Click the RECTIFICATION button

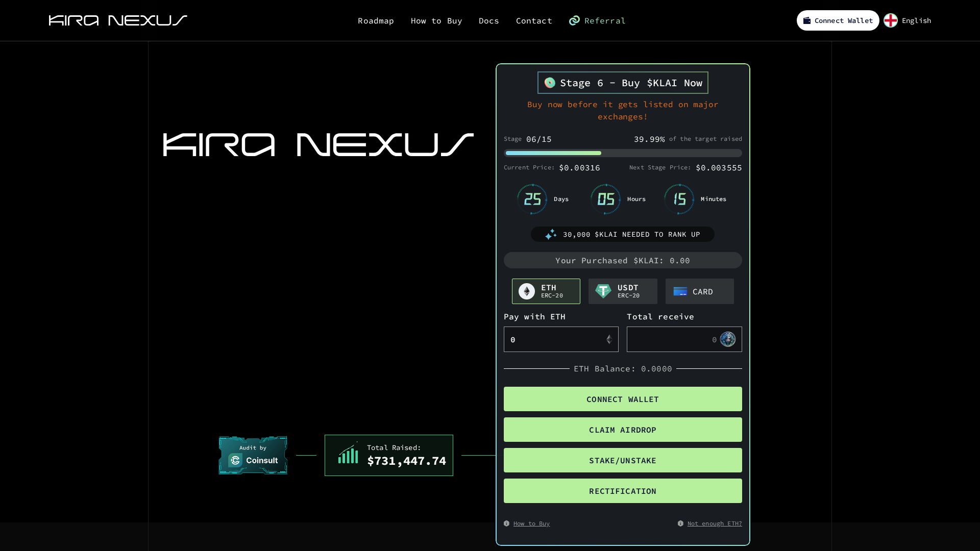tap(623, 491)
